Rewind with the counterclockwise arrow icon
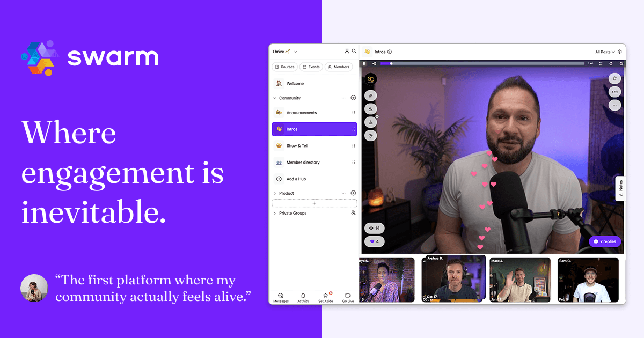The height and width of the screenshot is (338, 644). point(621,63)
